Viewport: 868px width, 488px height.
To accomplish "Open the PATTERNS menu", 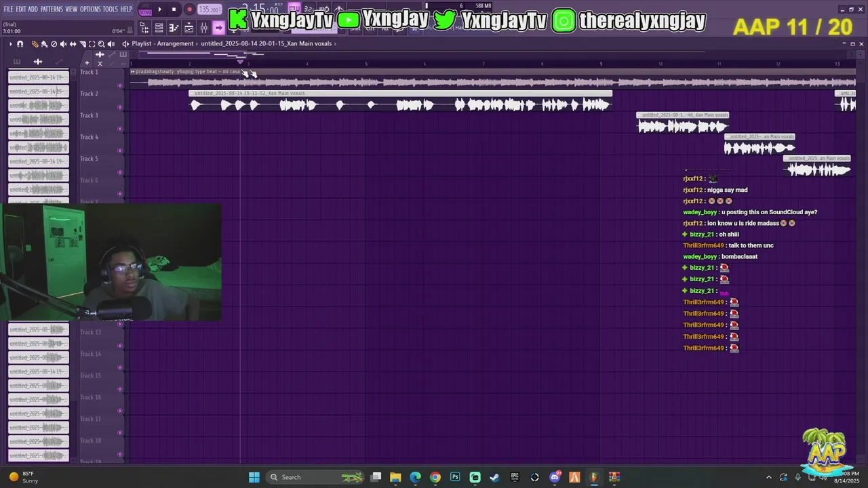I will click(x=52, y=9).
